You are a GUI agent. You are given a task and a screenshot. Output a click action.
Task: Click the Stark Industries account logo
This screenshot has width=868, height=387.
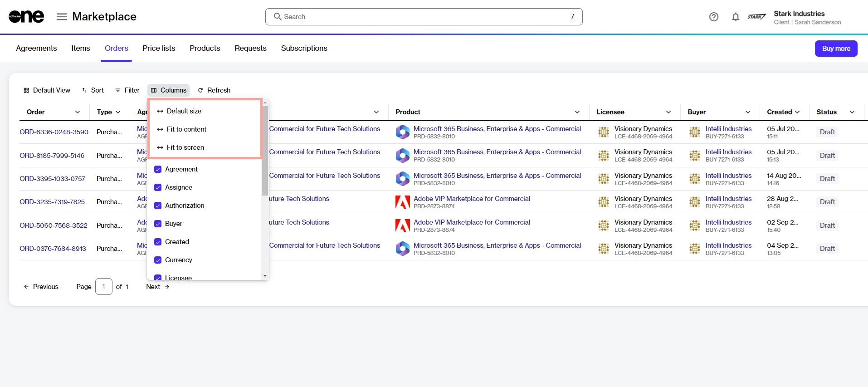(x=756, y=17)
